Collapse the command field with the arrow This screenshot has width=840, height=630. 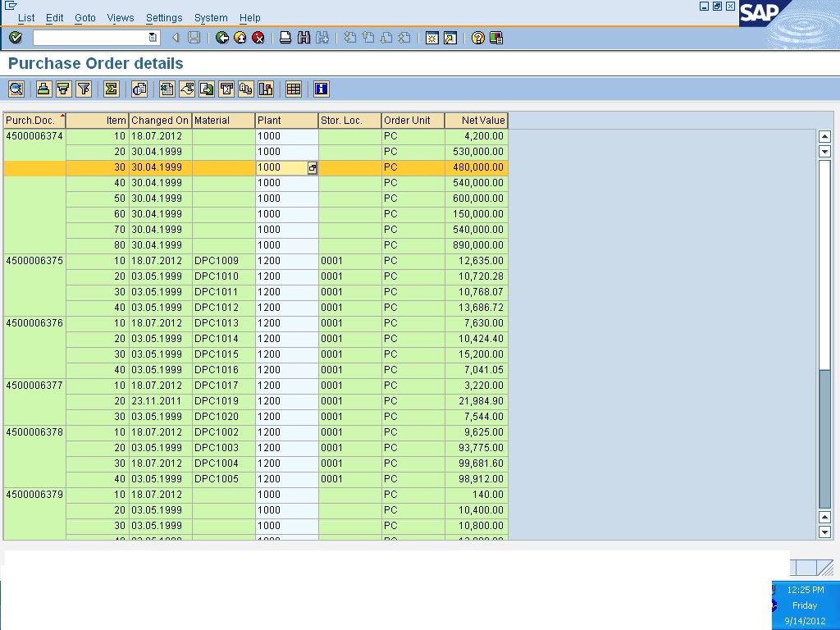(176, 38)
